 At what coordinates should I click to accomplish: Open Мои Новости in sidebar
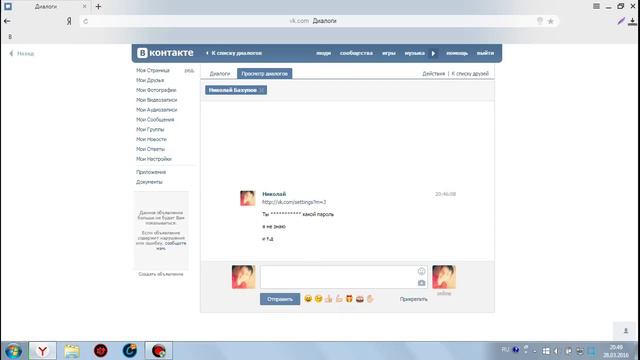point(151,139)
